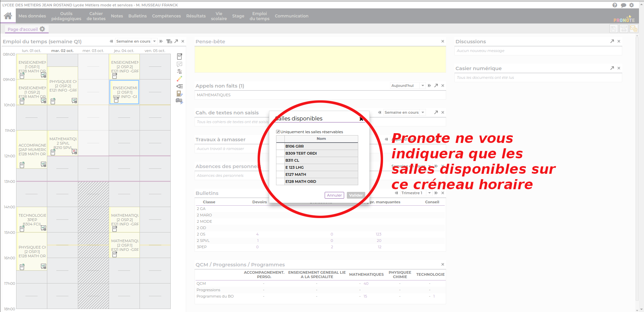Image resolution: width=644 pixels, height=312 pixels.
Task: Click the room door reservation icon
Action: pos(179,94)
